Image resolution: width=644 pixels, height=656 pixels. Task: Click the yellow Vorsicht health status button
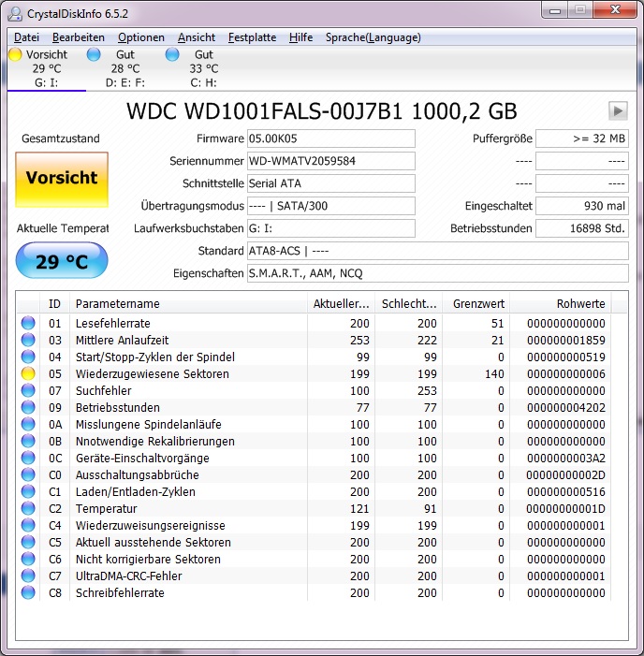[62, 180]
